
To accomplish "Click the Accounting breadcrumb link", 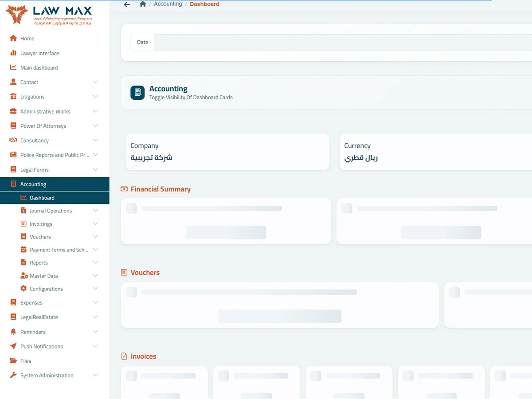I will (x=168, y=4).
